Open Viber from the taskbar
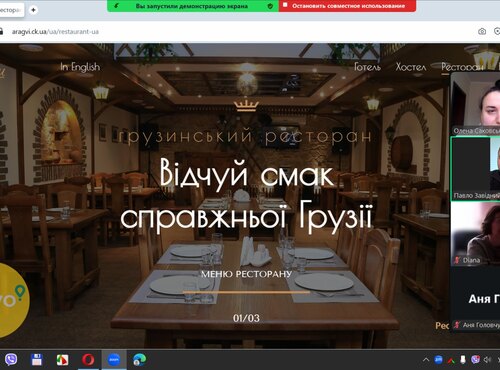500x370 pixels. [11, 359]
